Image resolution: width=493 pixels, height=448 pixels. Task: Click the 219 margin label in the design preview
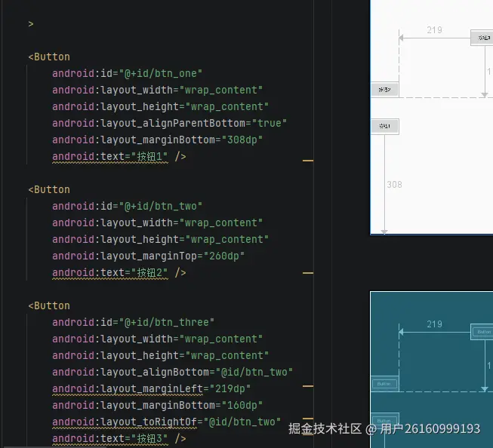pos(435,30)
